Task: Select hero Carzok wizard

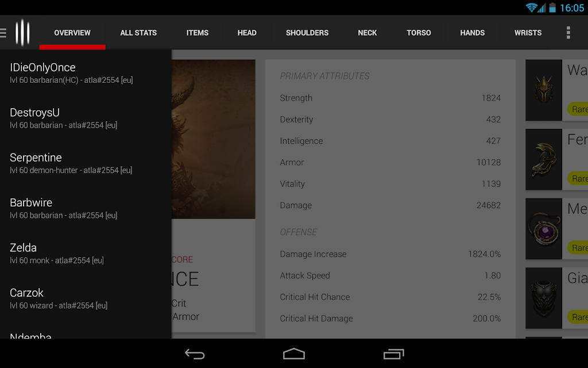Action: point(86,298)
